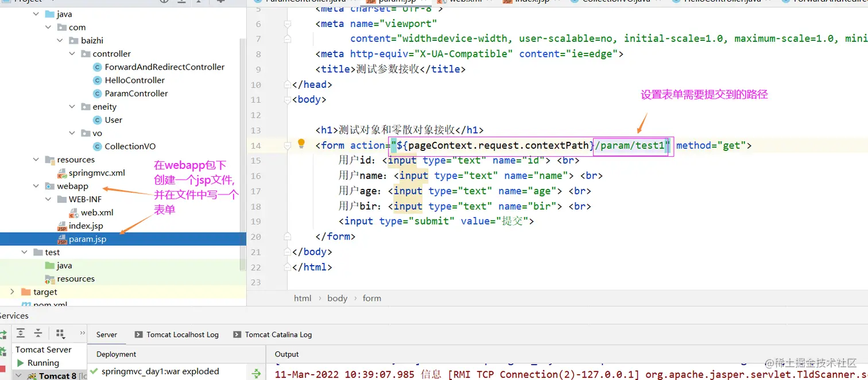Click the debug server icon in Services
868x380 pixels.
pos(2,351)
